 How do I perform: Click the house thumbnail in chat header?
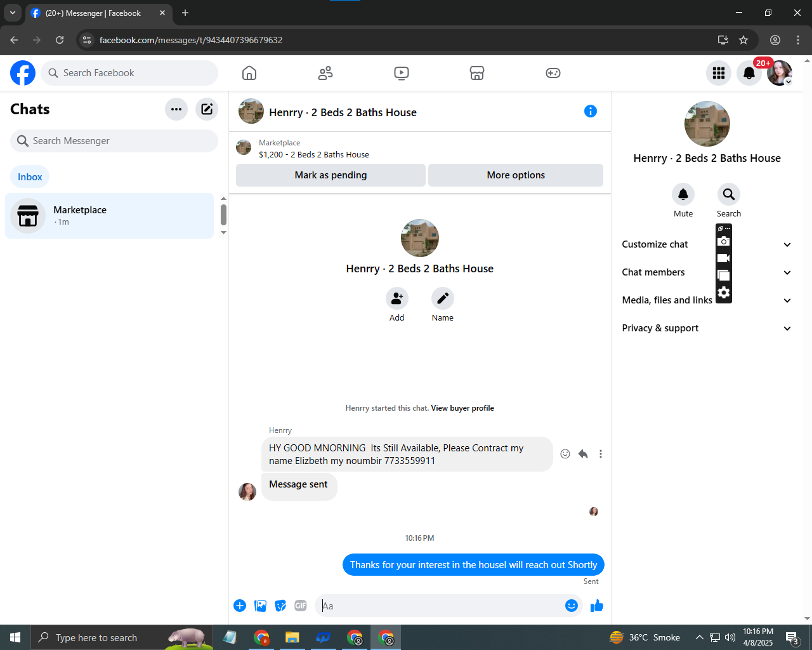click(251, 111)
